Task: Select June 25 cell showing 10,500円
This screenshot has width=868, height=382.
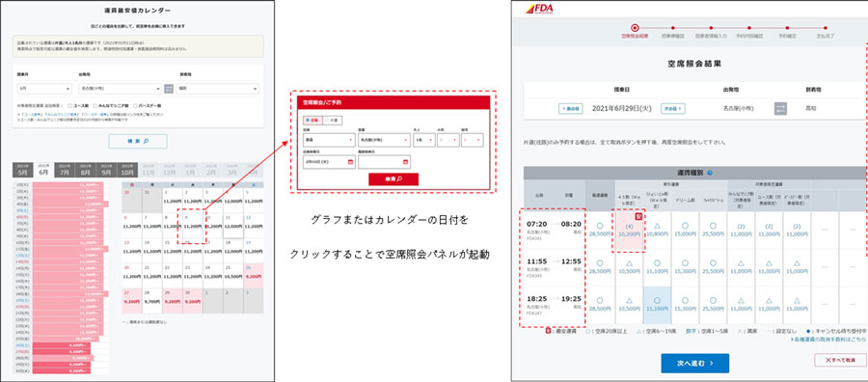Action: (x=233, y=275)
